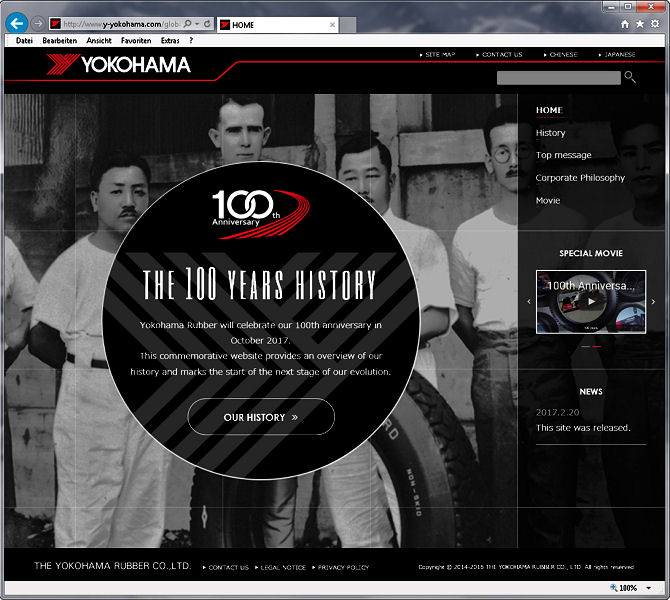
Task: Click the site search text field
Action: coord(558,78)
